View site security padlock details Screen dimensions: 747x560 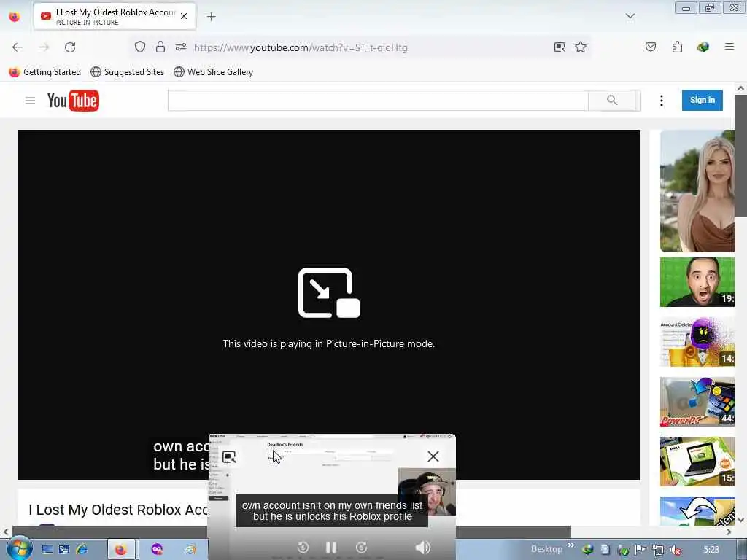coord(160,47)
